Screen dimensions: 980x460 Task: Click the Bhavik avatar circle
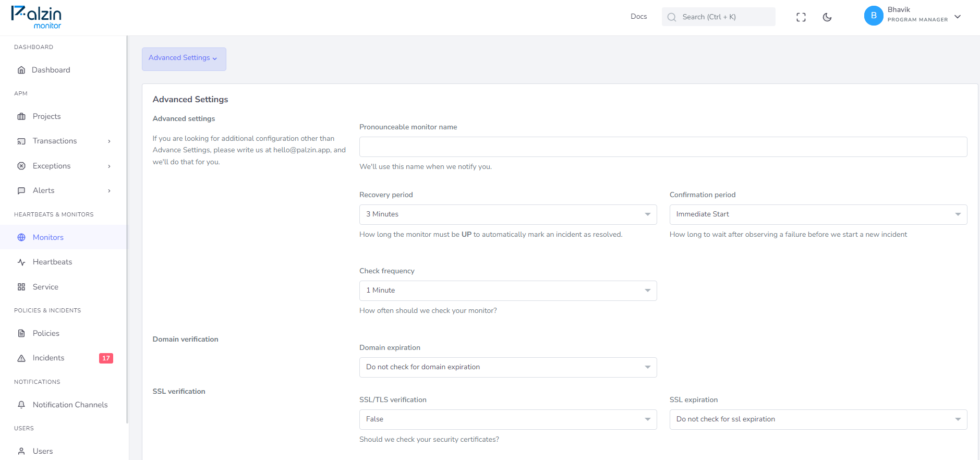[874, 16]
